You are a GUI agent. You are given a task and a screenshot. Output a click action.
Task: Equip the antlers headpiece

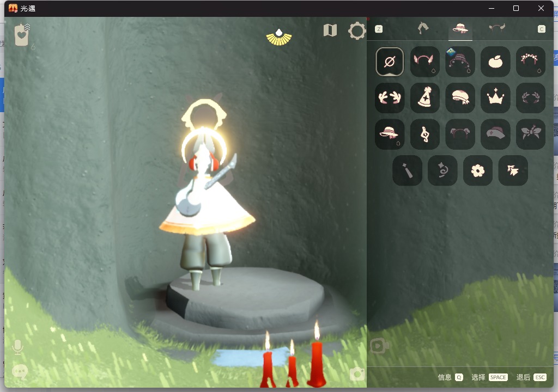point(389,98)
